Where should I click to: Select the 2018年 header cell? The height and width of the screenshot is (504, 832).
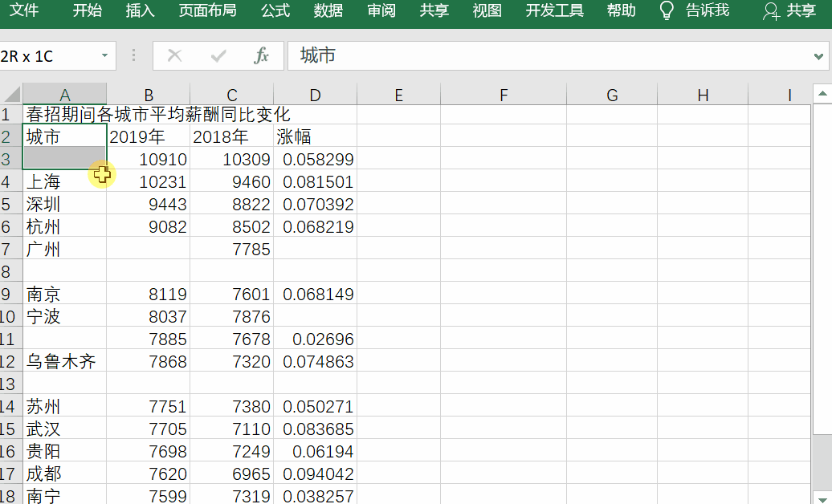[232, 136]
